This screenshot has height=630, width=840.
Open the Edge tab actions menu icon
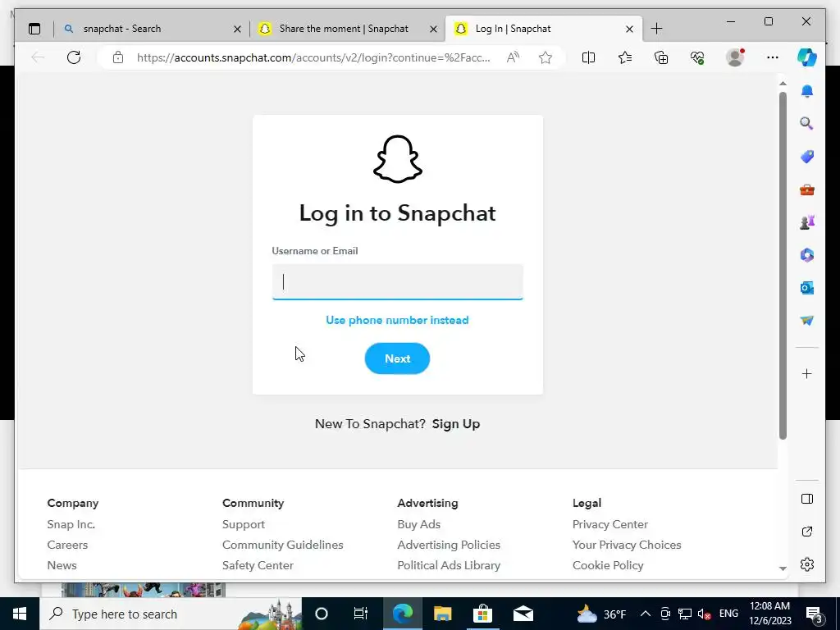coord(34,29)
